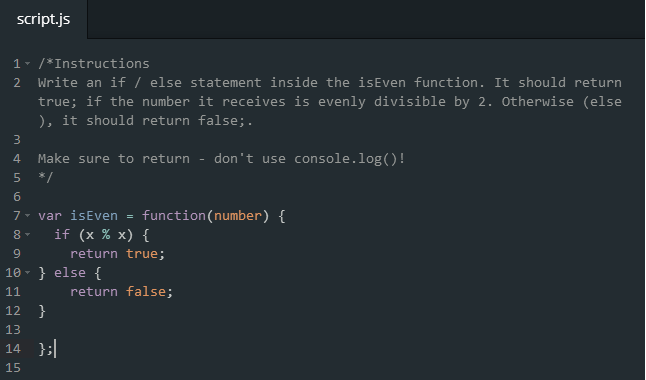This screenshot has width=646, height=380.
Task: Collapse the isEven function fold arrow on line 7
Action: [28, 215]
